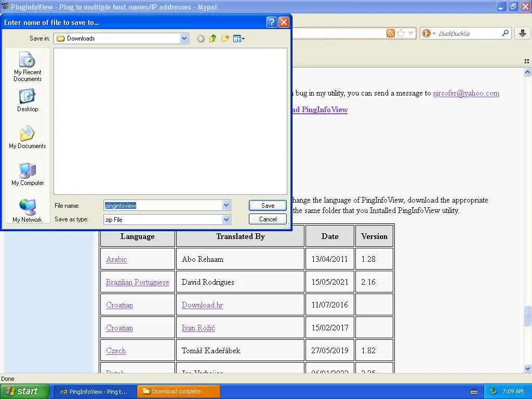
Task: Create a new folder in Downloads
Action: 224,38
